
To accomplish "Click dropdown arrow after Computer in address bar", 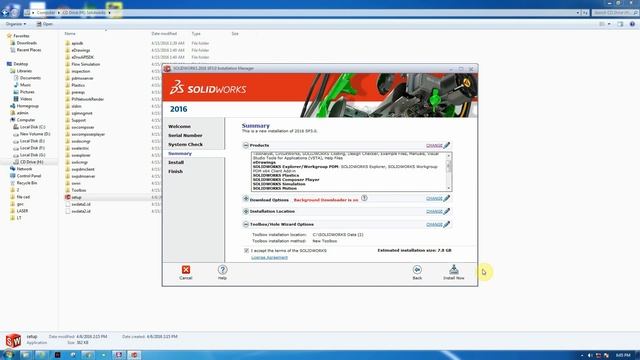I will [58, 13].
